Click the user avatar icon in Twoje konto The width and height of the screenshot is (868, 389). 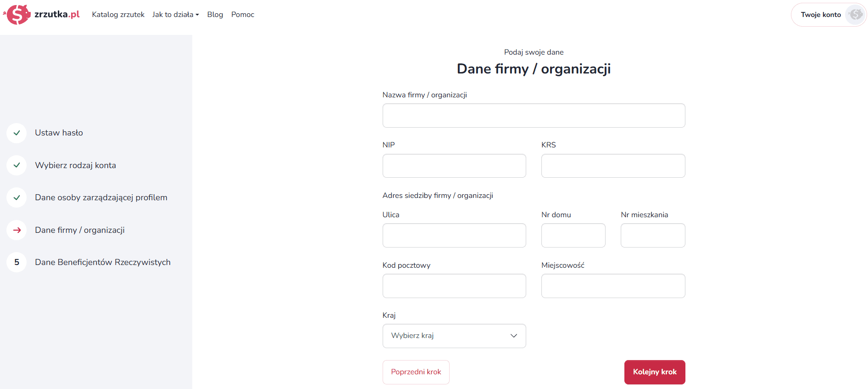855,15
